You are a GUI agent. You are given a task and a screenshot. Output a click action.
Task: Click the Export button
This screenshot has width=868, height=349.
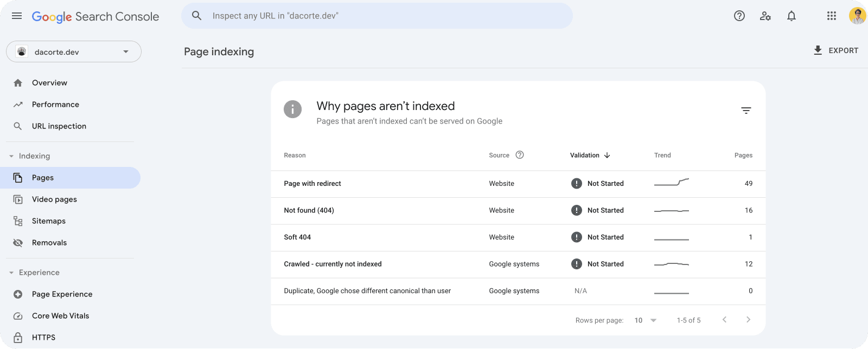(x=835, y=50)
